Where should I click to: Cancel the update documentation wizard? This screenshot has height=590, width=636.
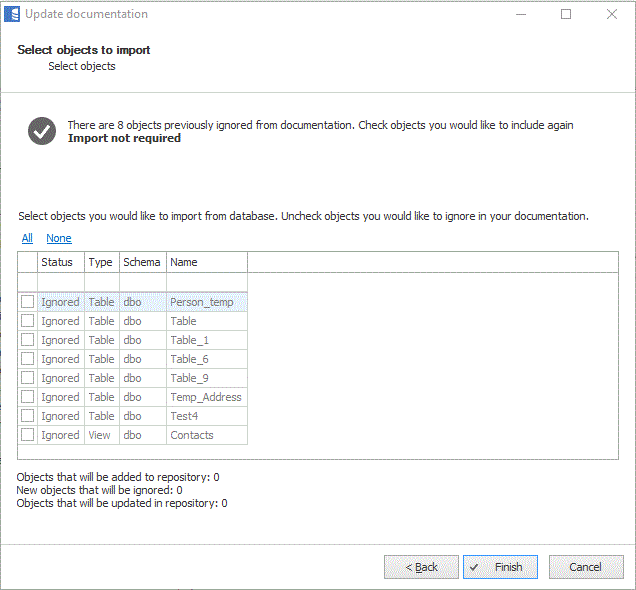[x=586, y=567]
